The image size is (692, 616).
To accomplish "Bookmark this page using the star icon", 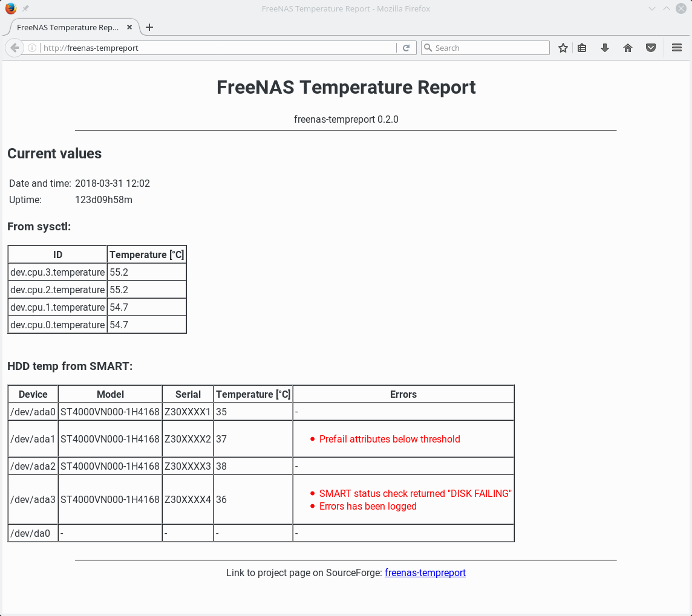I will (x=563, y=47).
